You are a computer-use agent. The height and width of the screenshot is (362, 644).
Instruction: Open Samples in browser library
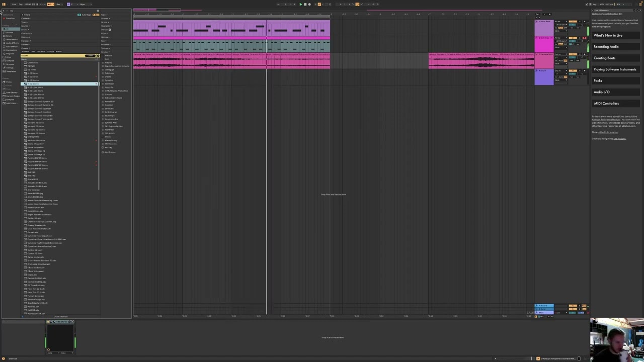tap(10, 61)
